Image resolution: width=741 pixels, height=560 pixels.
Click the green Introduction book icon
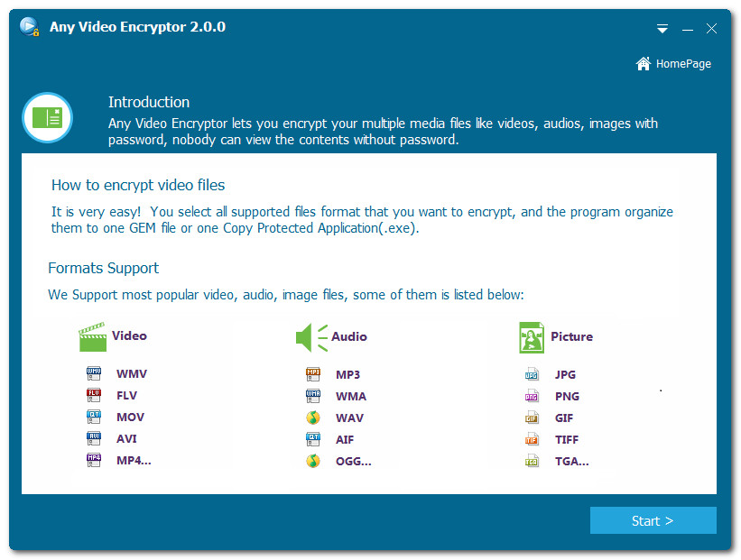(x=47, y=117)
